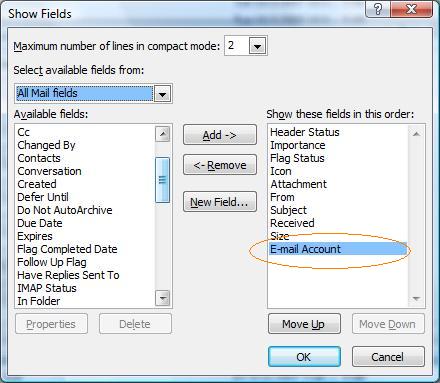Select Conversation in Available fields
Image resolution: width=440 pixels, height=383 pixels.
coord(49,171)
